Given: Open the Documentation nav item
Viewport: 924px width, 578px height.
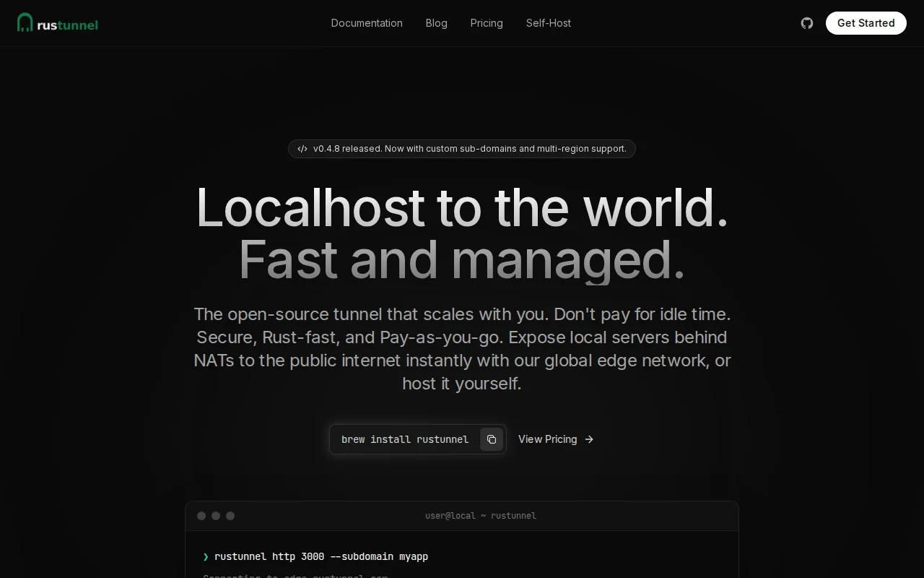Looking at the screenshot, I should click(x=367, y=23).
